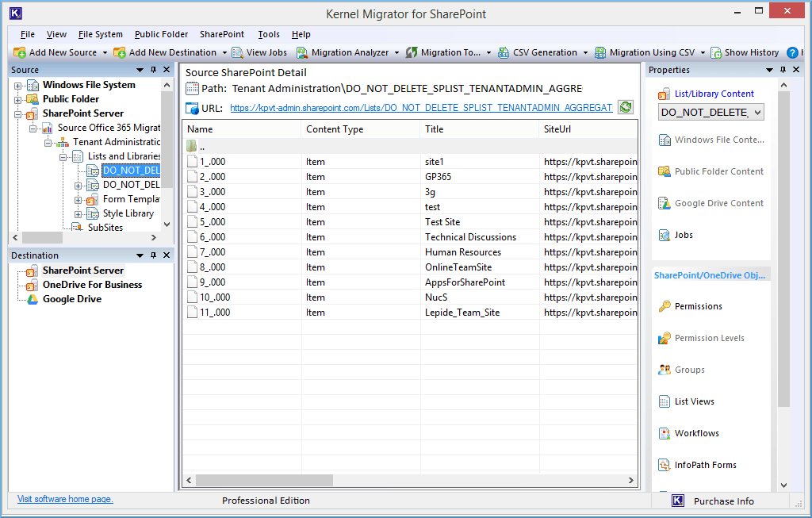The width and height of the screenshot is (812, 518).
Task: Click the Add New Source toolbar icon
Action: 20,52
